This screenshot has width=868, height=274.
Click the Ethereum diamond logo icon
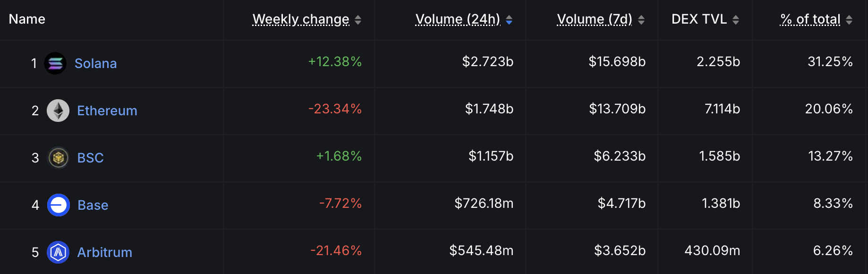[x=58, y=111]
